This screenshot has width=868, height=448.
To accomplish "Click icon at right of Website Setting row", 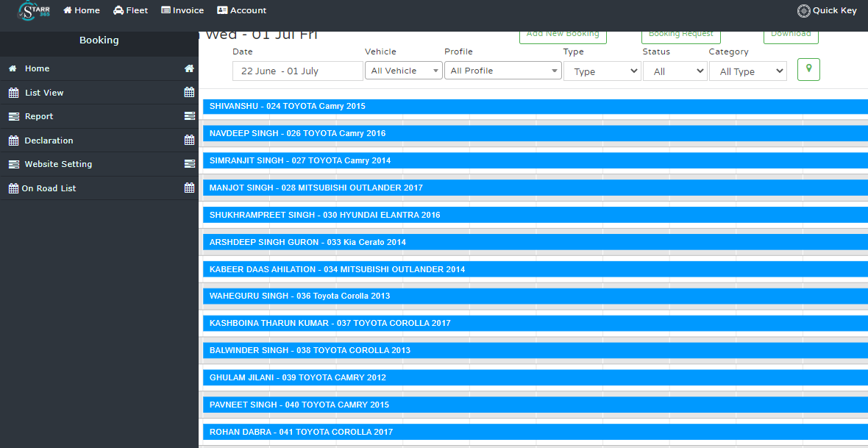I will [189, 164].
